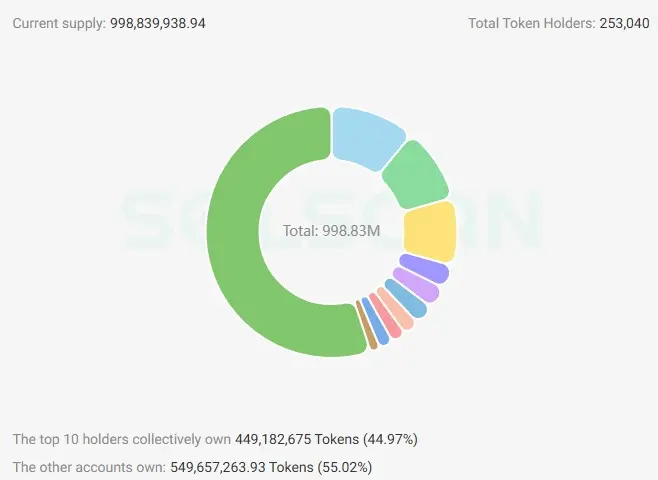Image resolution: width=658 pixels, height=480 pixels.
Task: Click the 998,839,938.94 supply value
Action: point(157,22)
